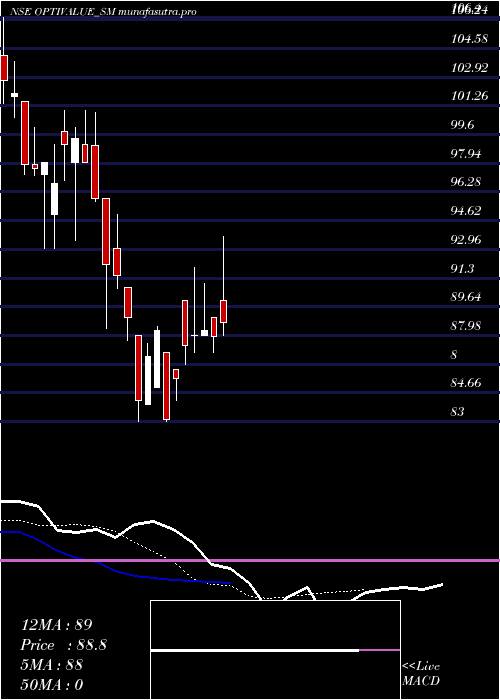The width and height of the screenshot is (500, 700).
Task: Select the 94.62 price axis label
Action: coord(466,211)
